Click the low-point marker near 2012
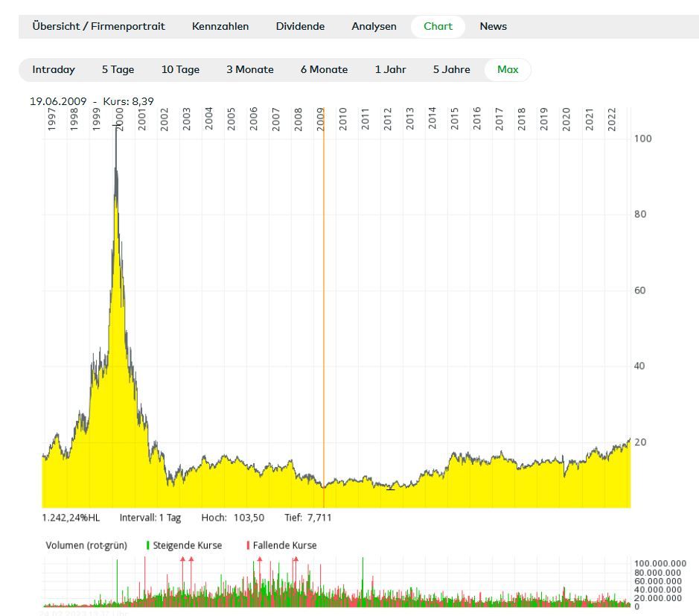 pos(390,489)
